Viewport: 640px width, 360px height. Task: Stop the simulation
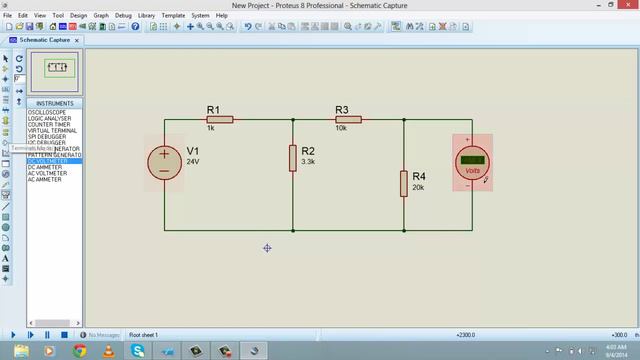(64, 335)
